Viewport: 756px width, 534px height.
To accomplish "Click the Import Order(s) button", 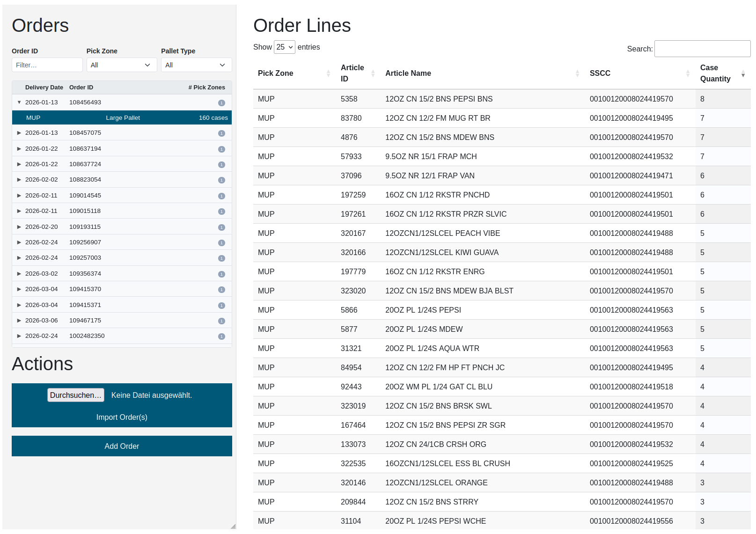I will coord(122,417).
